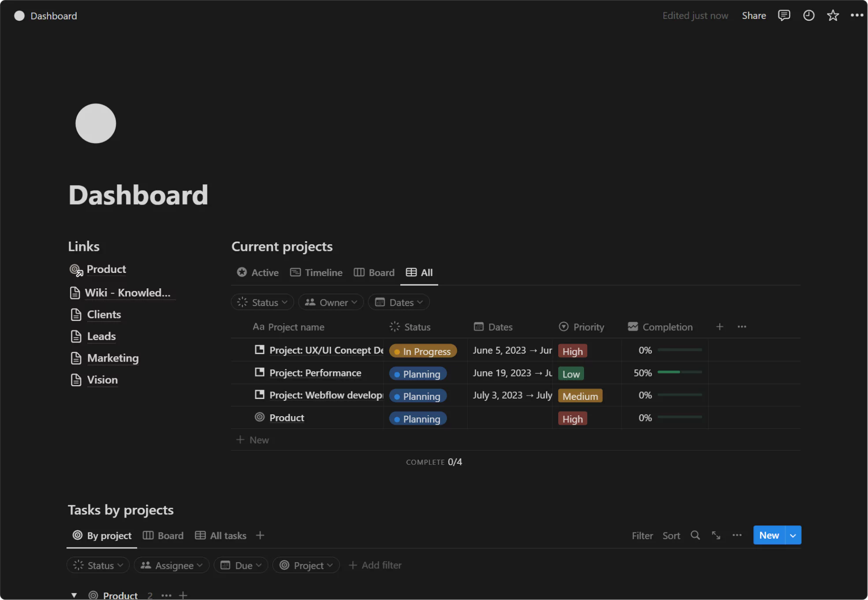Click search magnifier in Tasks toolbar
The width and height of the screenshot is (868, 600).
(x=695, y=535)
